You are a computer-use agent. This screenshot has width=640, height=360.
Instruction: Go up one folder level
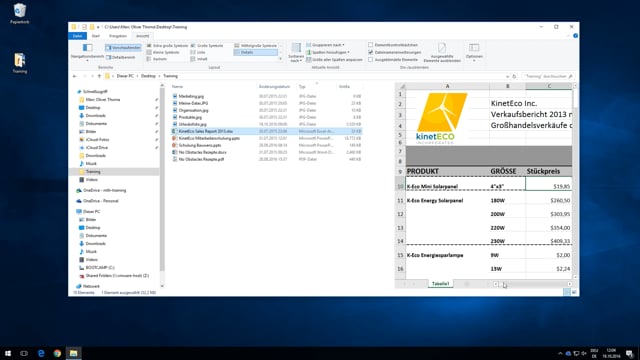99,76
